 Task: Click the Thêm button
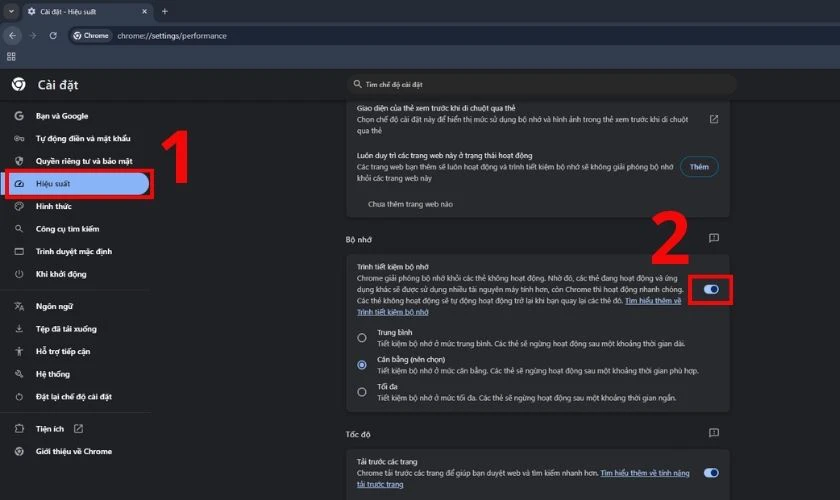[699, 167]
